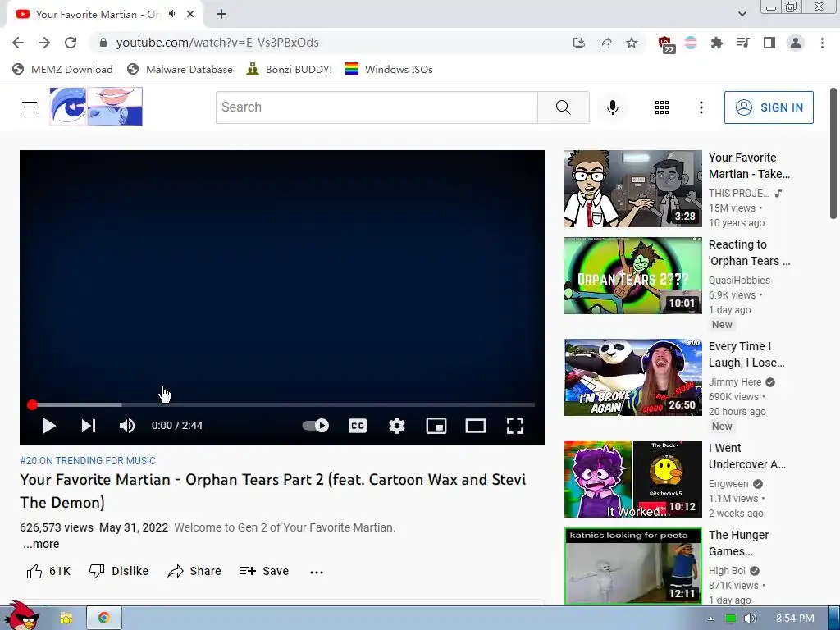Open Windows ISOs bookmark
Screen dimensions: 840x630
tap(389, 69)
